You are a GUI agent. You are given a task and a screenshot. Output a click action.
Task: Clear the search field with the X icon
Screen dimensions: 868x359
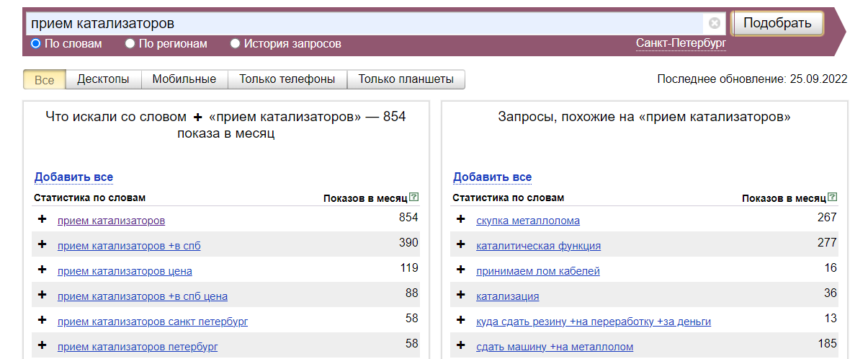714,23
